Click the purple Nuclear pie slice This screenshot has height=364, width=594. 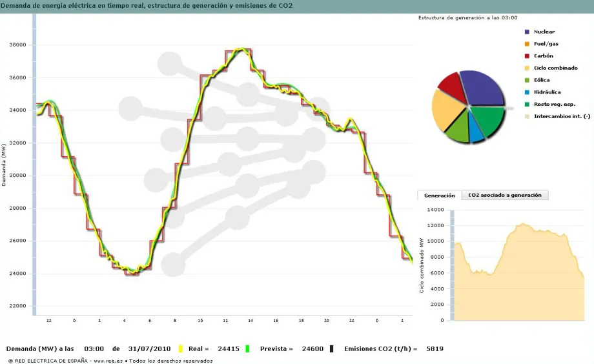coord(483,89)
